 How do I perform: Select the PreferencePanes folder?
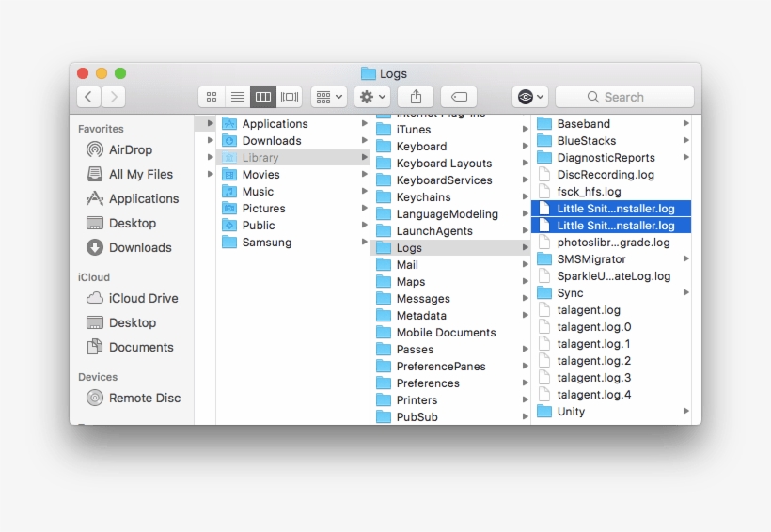tap(451, 367)
